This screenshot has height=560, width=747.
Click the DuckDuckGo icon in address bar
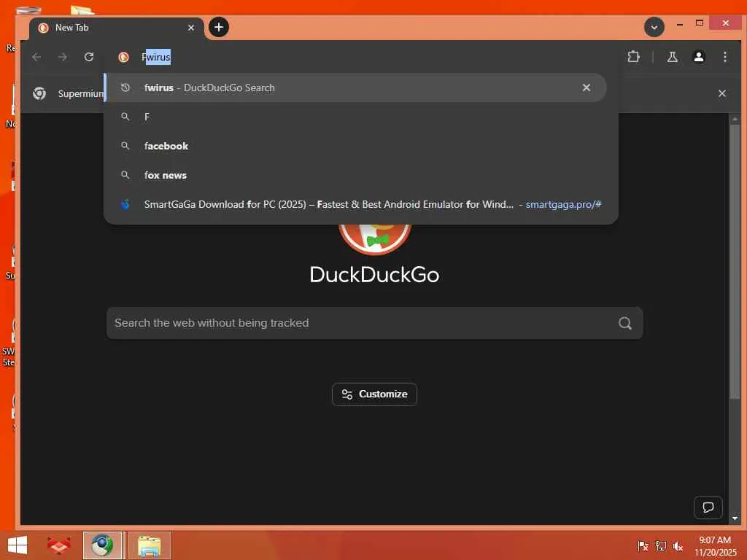click(124, 57)
